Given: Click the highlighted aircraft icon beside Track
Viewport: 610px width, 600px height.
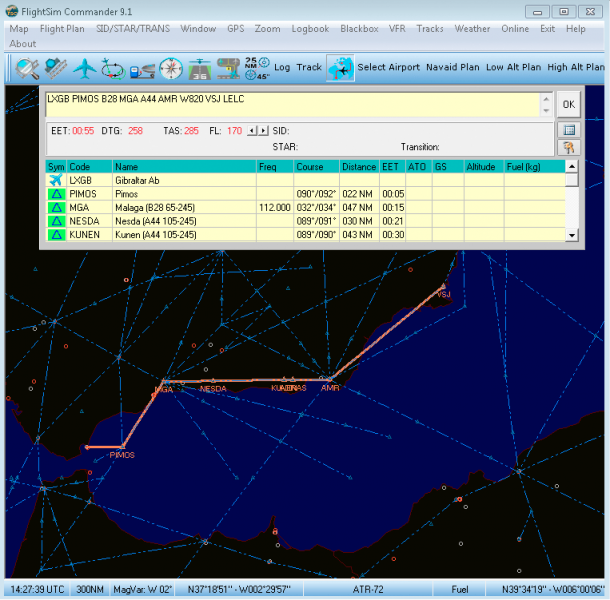Looking at the screenshot, I should pyautogui.click(x=340, y=68).
